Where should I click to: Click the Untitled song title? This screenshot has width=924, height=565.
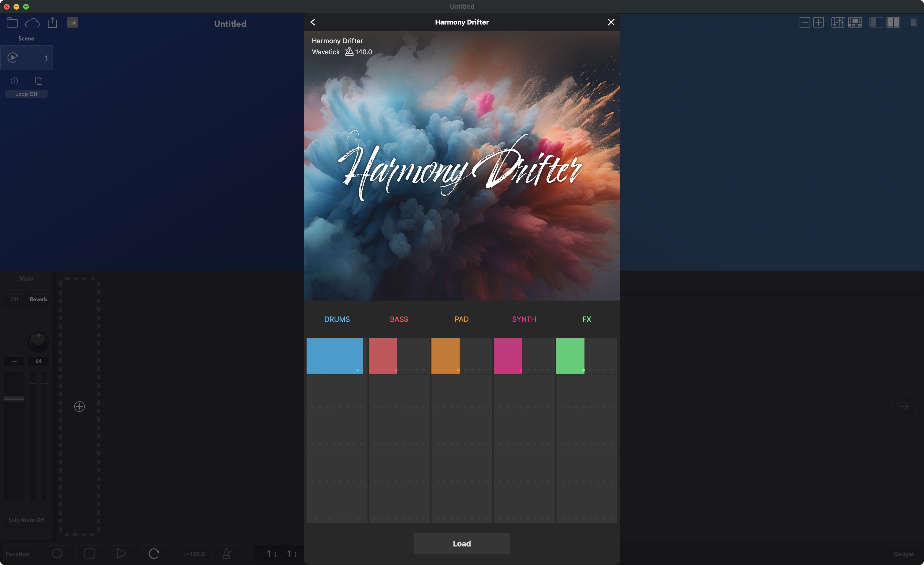point(230,24)
